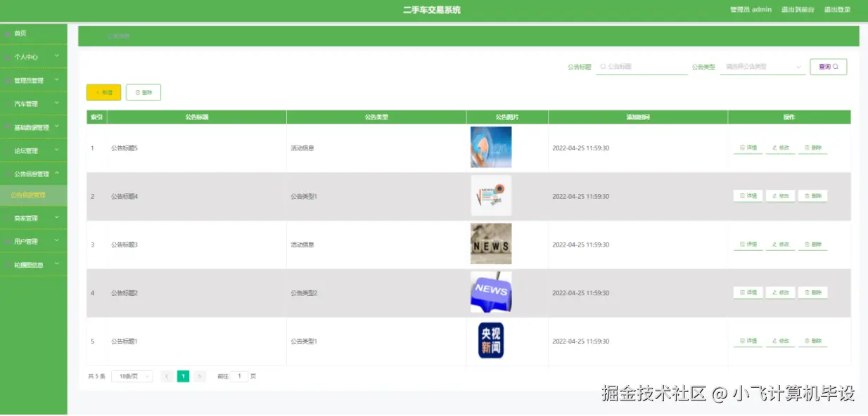Screen dimensions: 868x416
Task: Click the edit icon in first row's 修改 button
Action: [x=772, y=147]
